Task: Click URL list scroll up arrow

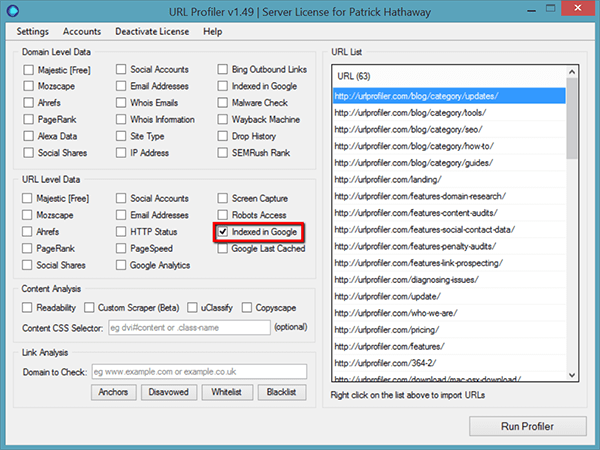Action: click(x=572, y=72)
